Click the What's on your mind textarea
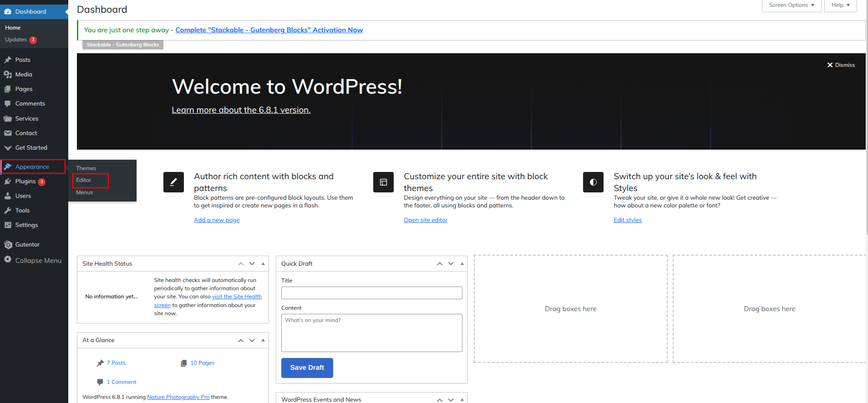Image resolution: width=868 pixels, height=403 pixels. [372, 333]
